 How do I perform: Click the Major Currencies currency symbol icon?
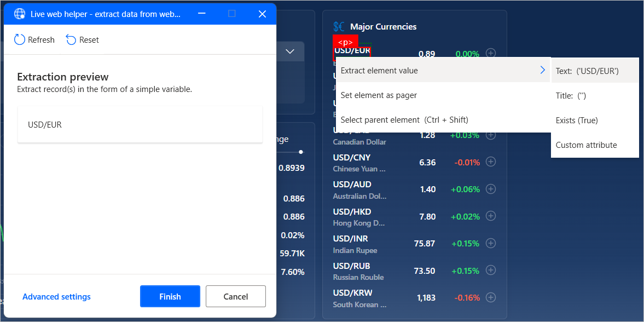click(339, 26)
